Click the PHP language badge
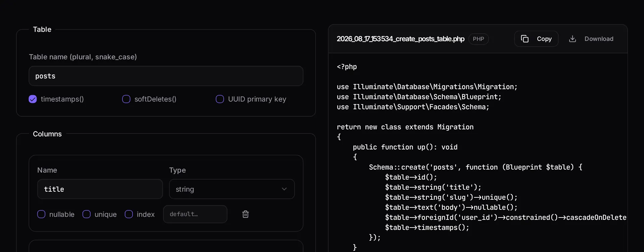The width and height of the screenshot is (644, 252). [478, 39]
